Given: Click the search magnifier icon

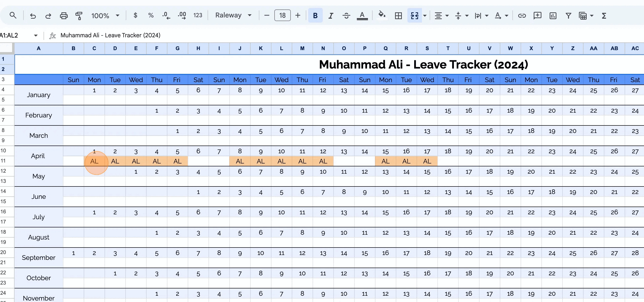Looking at the screenshot, I should (13, 15).
